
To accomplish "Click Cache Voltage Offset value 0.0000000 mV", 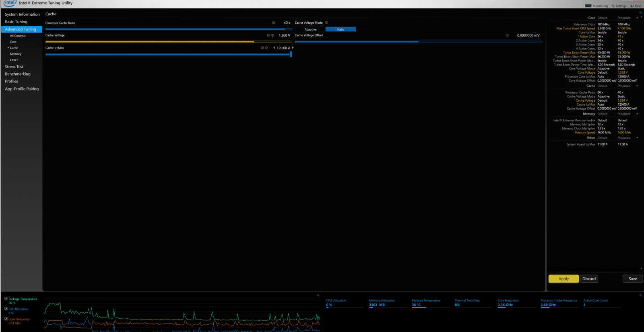I will (x=528, y=35).
